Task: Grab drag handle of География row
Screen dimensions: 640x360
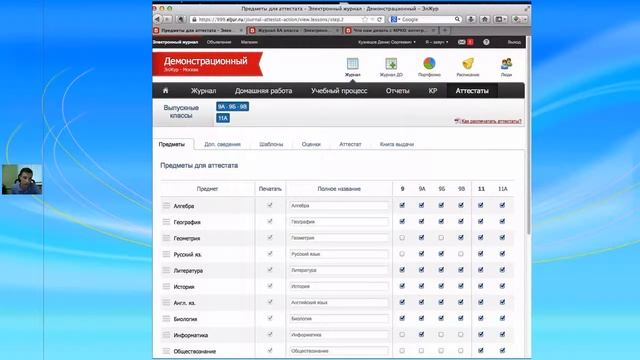Action: click(166, 222)
